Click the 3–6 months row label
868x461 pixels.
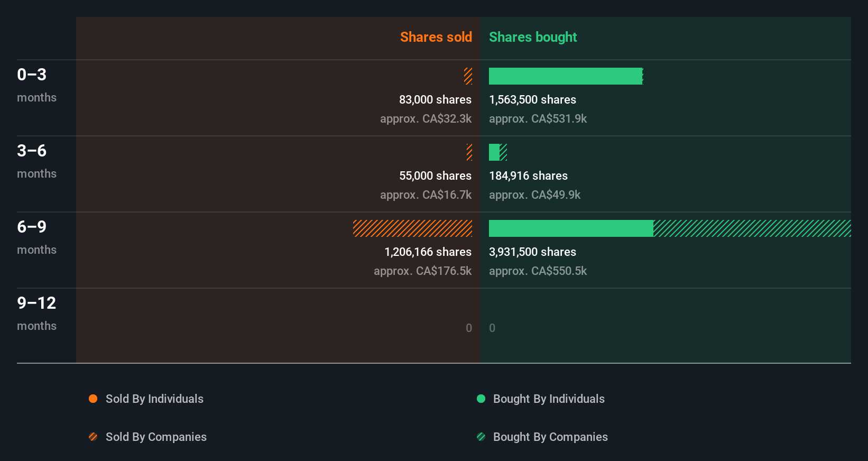click(x=36, y=161)
